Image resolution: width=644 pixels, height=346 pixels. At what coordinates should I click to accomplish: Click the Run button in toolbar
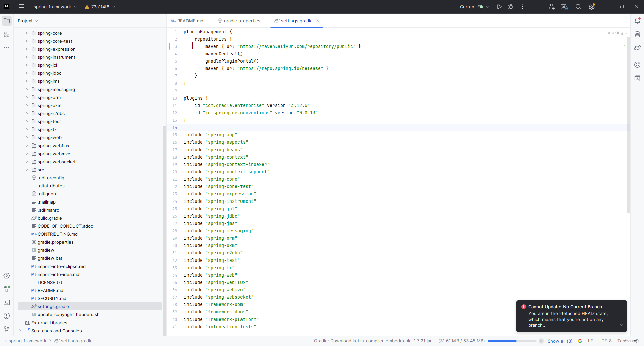499,7
